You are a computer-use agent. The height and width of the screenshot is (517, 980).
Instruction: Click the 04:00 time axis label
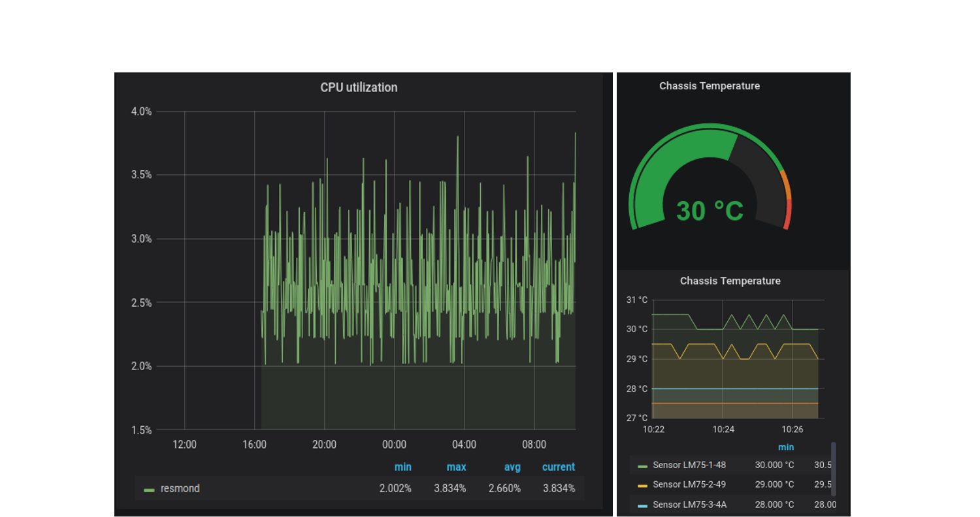(464, 445)
